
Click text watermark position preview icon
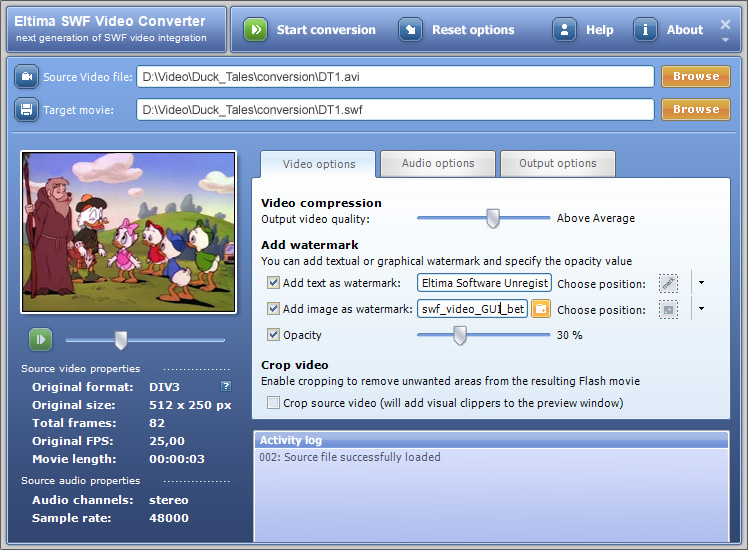[x=668, y=283]
